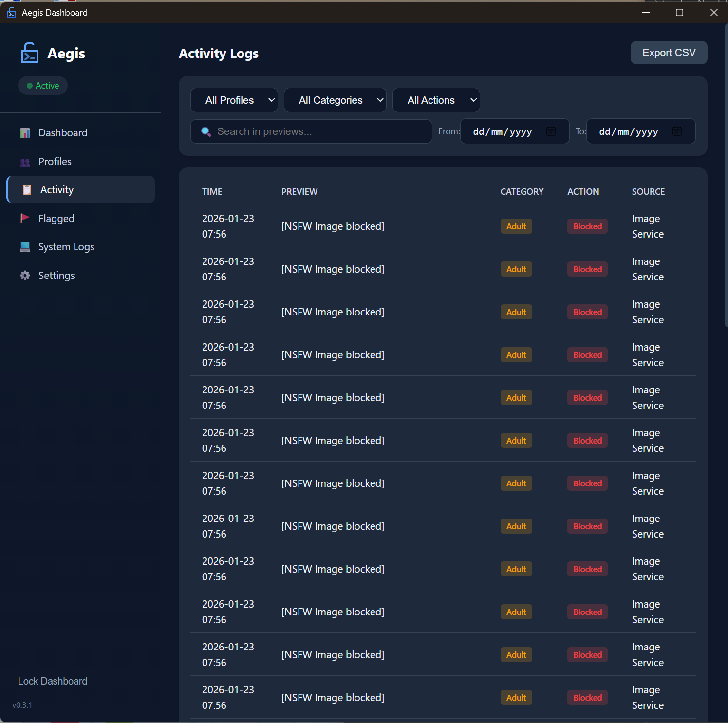Click the Adult tag in first log row

tap(516, 226)
